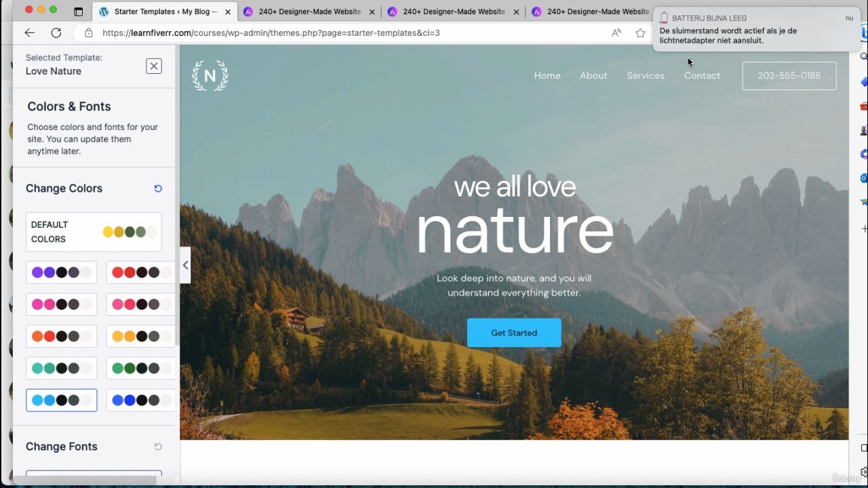Image resolution: width=868 pixels, height=488 pixels.
Task: Click the large 'nature' headline
Action: click(x=515, y=231)
